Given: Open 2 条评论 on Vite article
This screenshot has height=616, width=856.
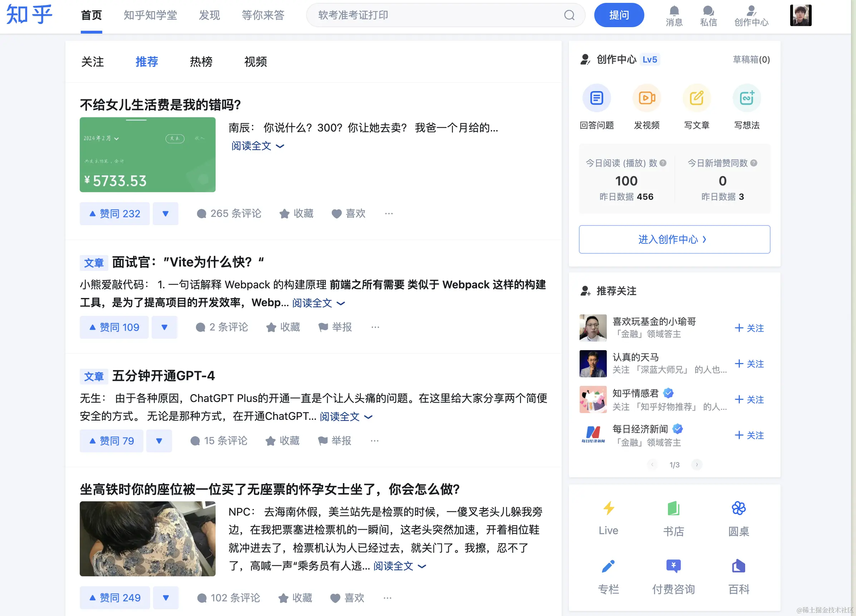Looking at the screenshot, I should pyautogui.click(x=222, y=327).
